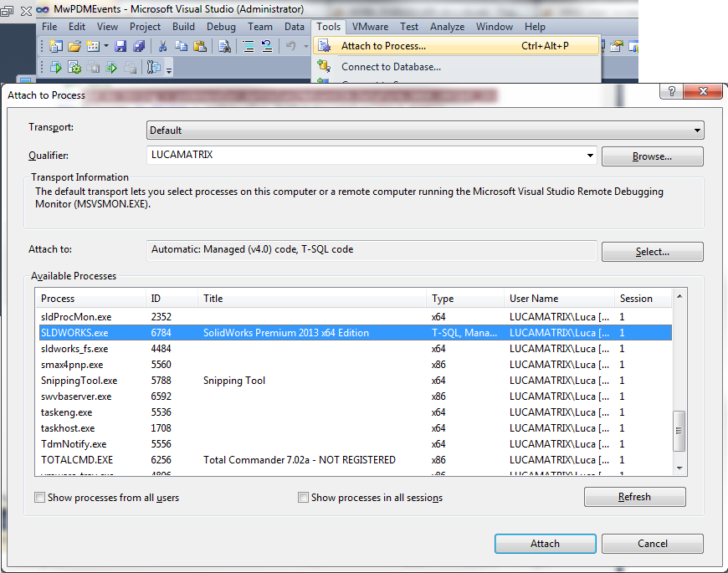This screenshot has height=573, width=728.
Task: Click the Copy icon in toolbar
Action: tap(181, 46)
